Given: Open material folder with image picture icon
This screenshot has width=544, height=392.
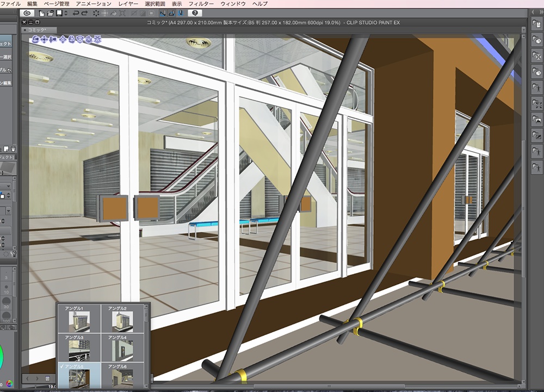Looking at the screenshot, I should point(537,120).
